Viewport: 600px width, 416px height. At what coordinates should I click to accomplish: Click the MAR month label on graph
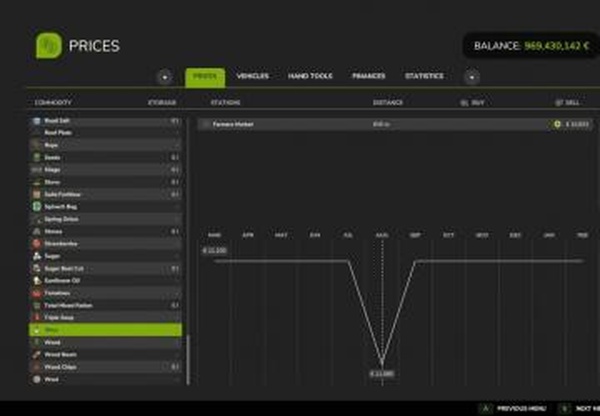tap(214, 235)
